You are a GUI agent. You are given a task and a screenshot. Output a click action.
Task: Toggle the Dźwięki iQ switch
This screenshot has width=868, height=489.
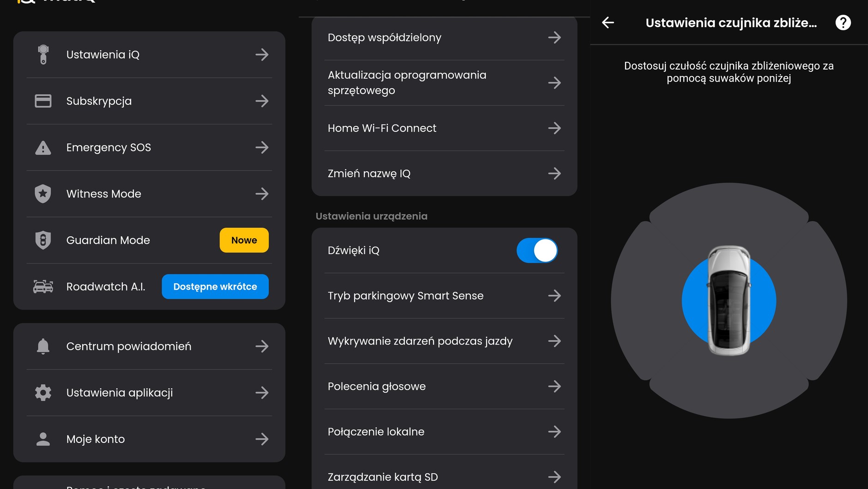point(537,250)
